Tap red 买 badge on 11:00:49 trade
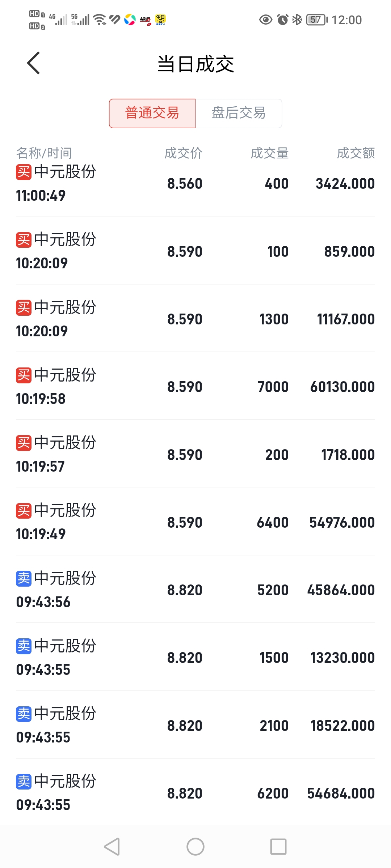Viewport: 391px width, 868px height. [24, 172]
